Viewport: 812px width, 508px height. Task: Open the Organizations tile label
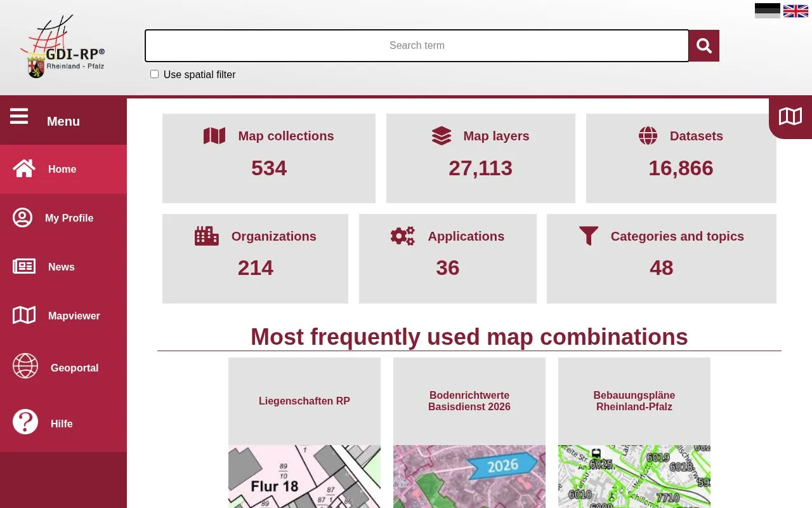[274, 236]
